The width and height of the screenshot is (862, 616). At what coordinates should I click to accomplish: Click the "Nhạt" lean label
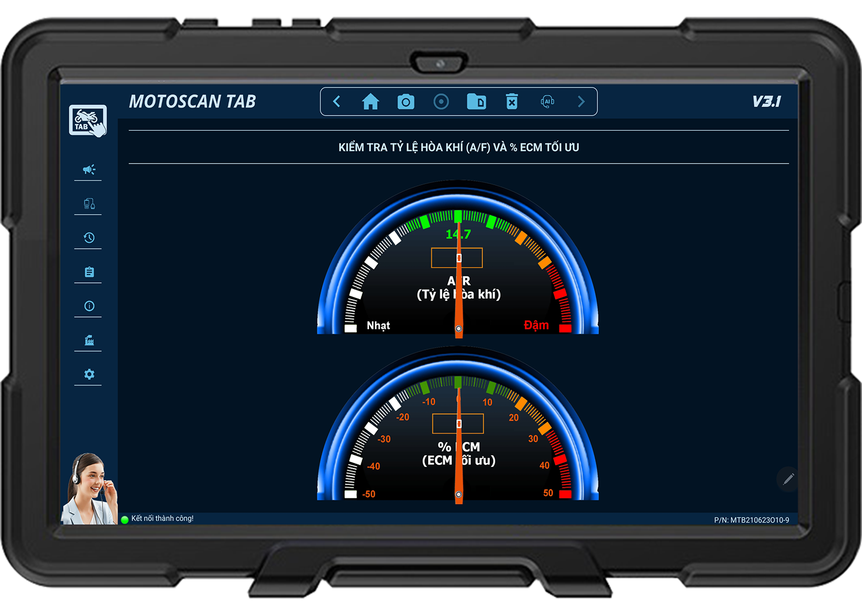coord(378,325)
